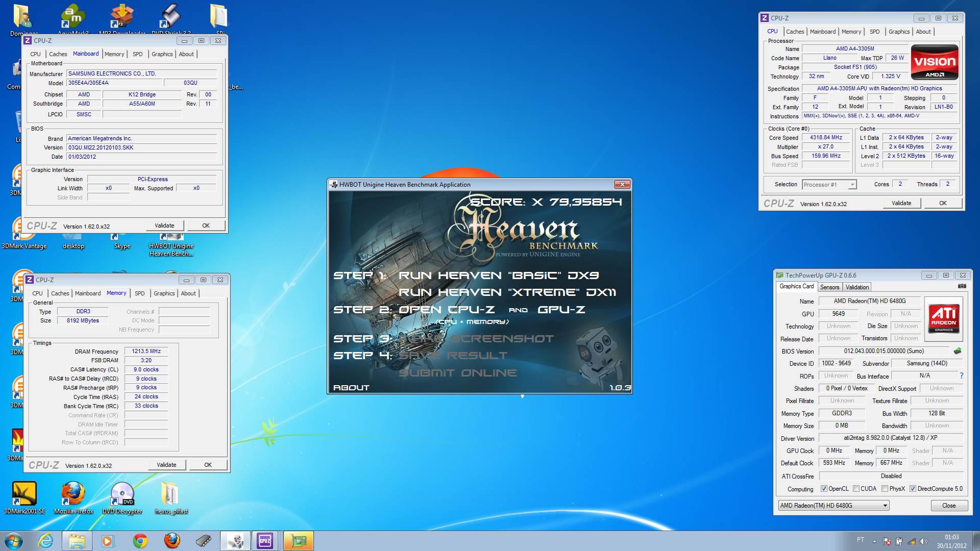Switch to Caches tab in Mainboard CPU-Z window
Image resolution: width=980 pixels, height=551 pixels.
(x=58, y=54)
